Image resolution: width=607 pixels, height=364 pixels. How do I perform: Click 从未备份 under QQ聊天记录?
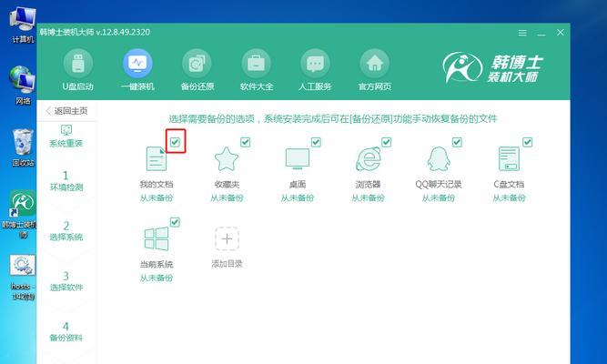point(439,198)
